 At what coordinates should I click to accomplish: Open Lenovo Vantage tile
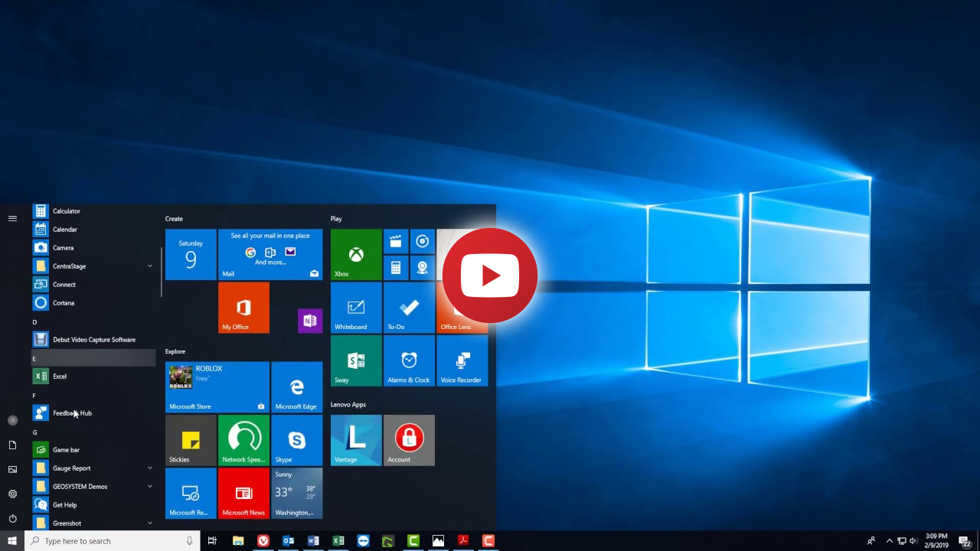356,440
